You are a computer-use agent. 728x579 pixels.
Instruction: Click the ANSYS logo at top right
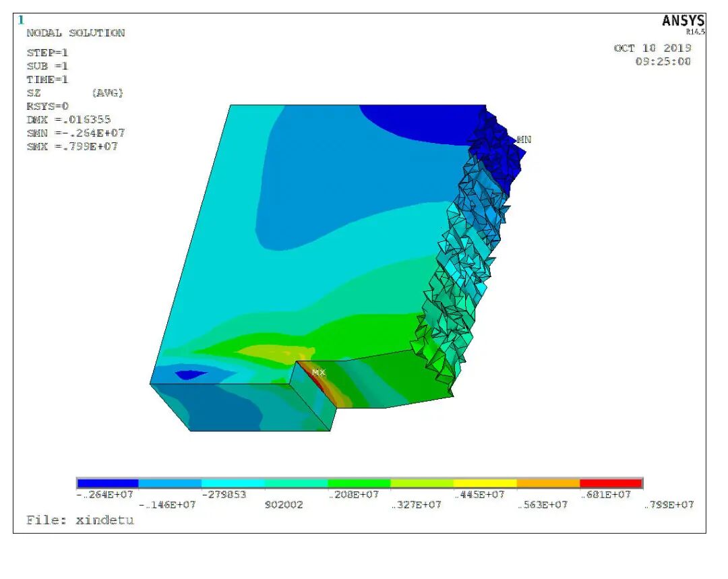click(683, 21)
